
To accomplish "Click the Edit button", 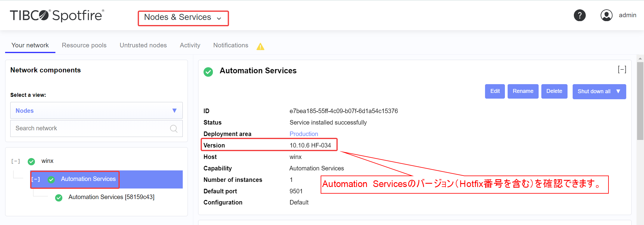I will coord(495,91).
